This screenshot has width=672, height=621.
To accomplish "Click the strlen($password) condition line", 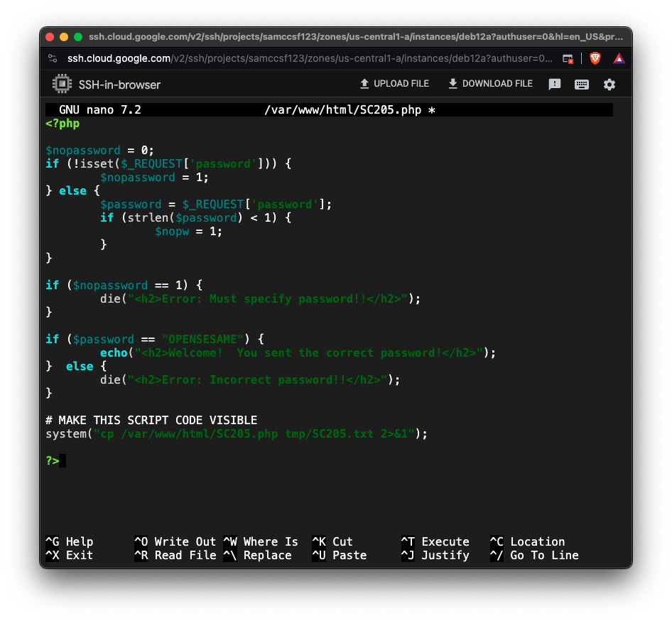I will [196, 217].
